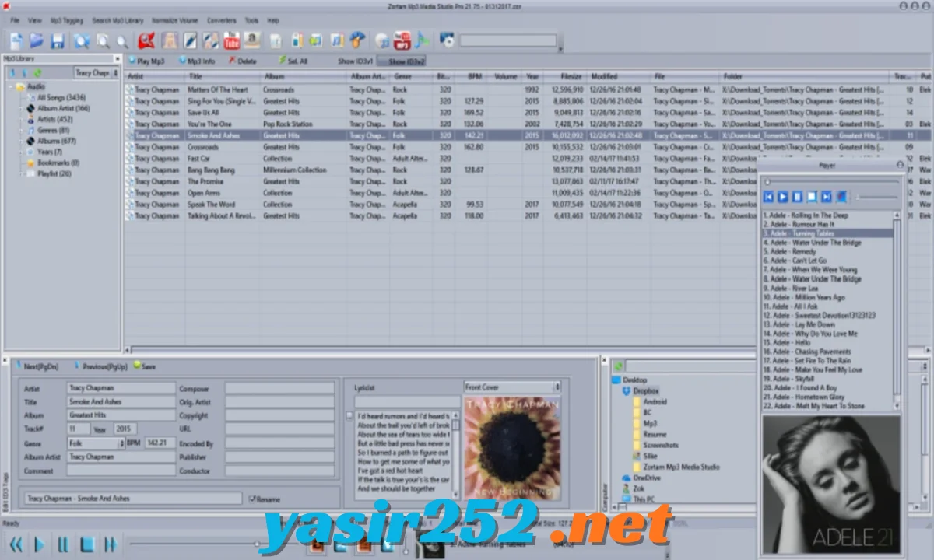Click the music note converter icon
The width and height of the screenshot is (934, 560).
tap(421, 40)
